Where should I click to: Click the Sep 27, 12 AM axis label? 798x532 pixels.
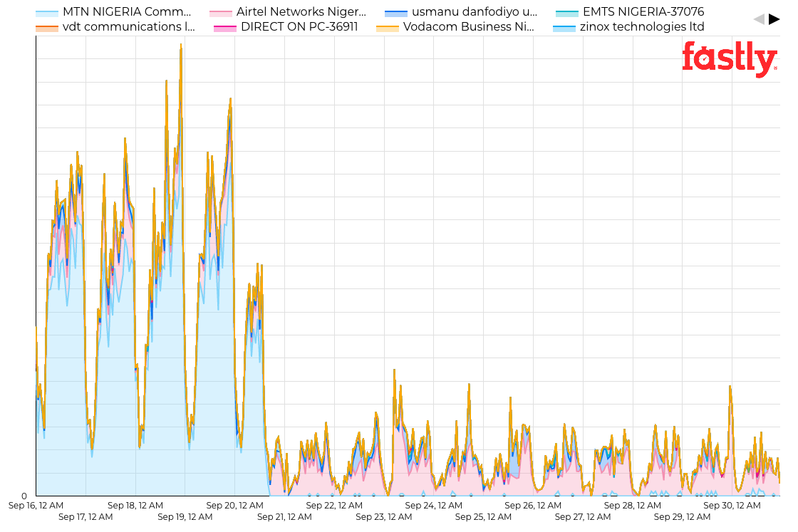click(x=583, y=517)
